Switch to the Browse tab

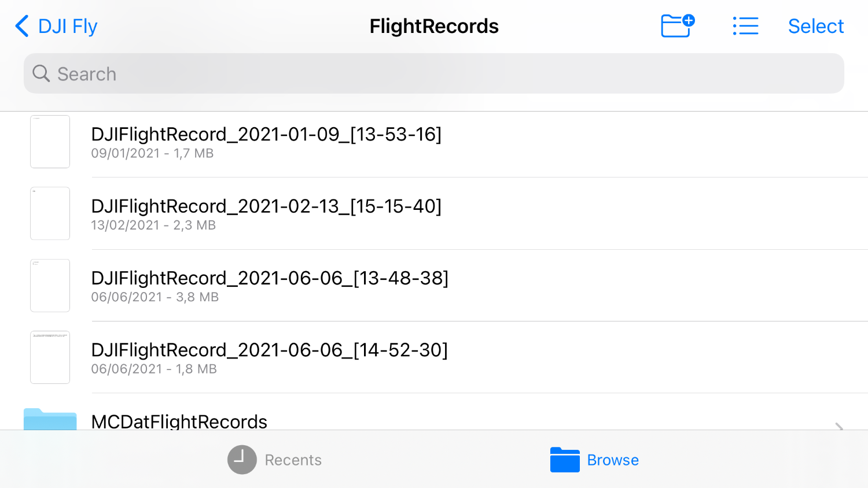coord(594,460)
